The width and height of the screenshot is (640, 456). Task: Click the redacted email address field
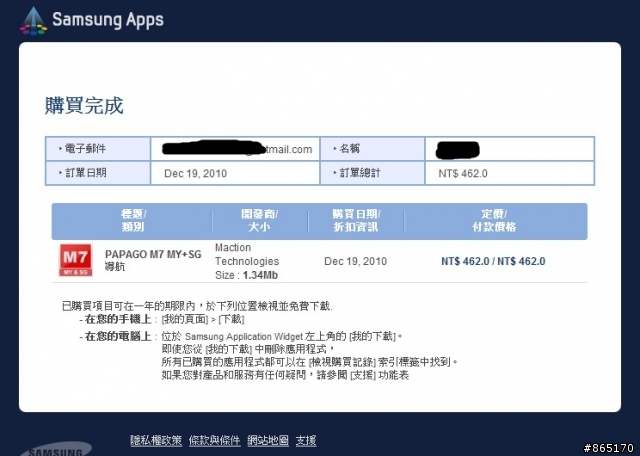(235, 149)
